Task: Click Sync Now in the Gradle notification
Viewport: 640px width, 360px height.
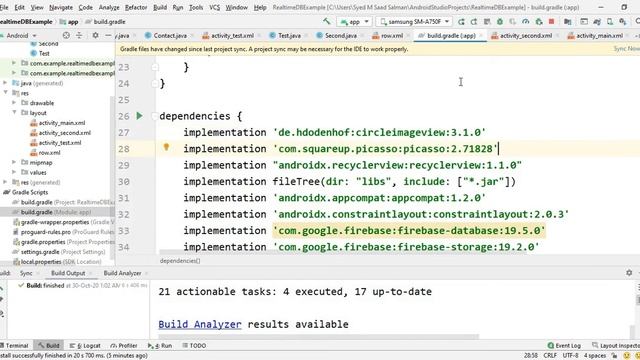Action: click(627, 49)
